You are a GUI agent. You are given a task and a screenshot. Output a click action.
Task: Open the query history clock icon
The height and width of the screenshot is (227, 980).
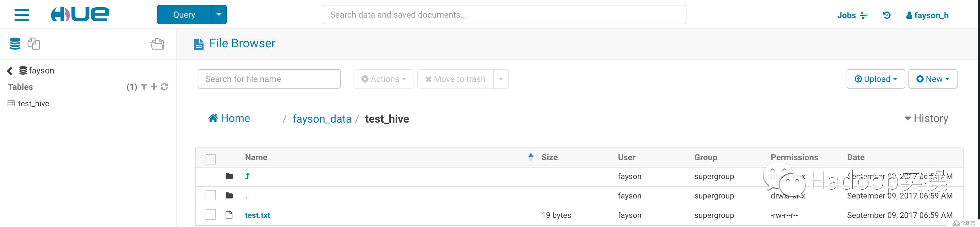pyautogui.click(x=886, y=15)
